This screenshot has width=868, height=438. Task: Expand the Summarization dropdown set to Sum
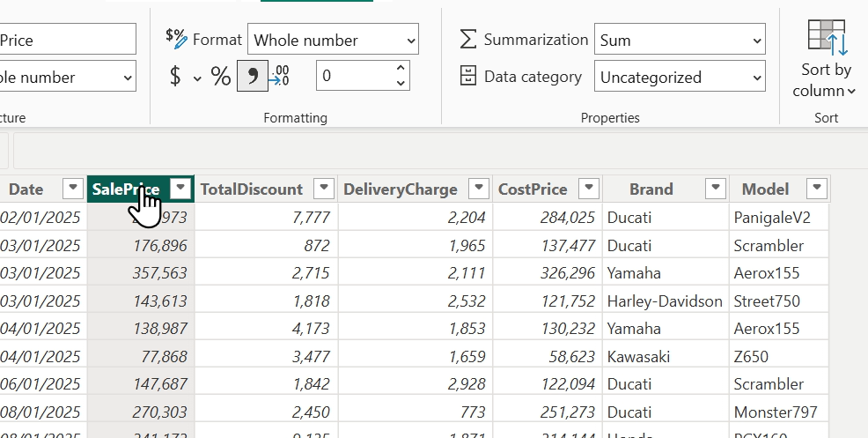(680, 40)
